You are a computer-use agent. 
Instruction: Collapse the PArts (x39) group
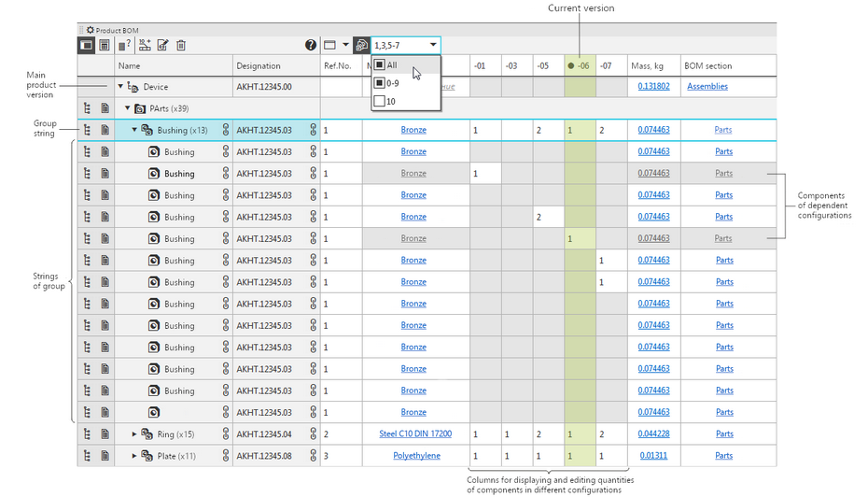coord(127,108)
